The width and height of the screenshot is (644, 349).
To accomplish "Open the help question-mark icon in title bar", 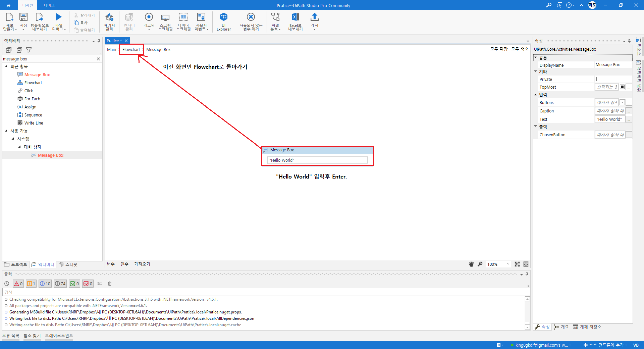I will click(x=569, y=5).
